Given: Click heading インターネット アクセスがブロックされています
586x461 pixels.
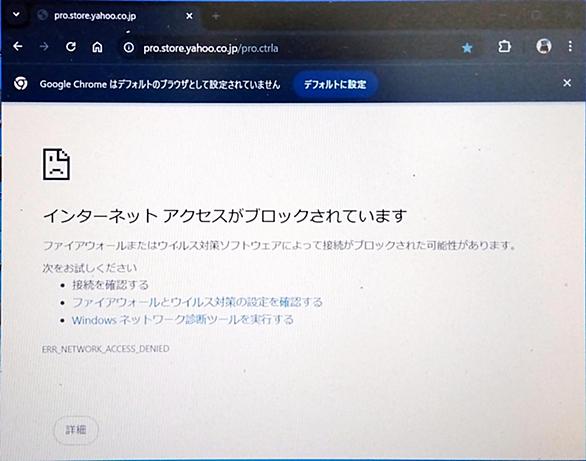Looking at the screenshot, I should 225,216.
